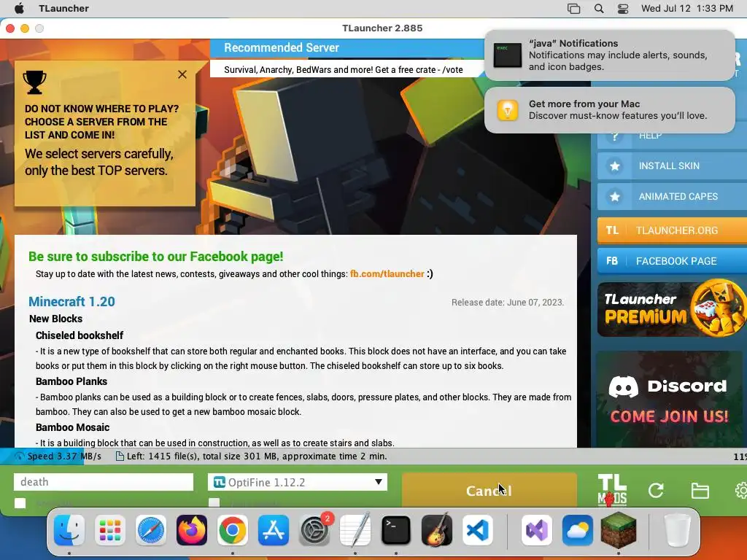Click the download progress bar
This screenshot has width=747, height=560.
(x=373, y=456)
